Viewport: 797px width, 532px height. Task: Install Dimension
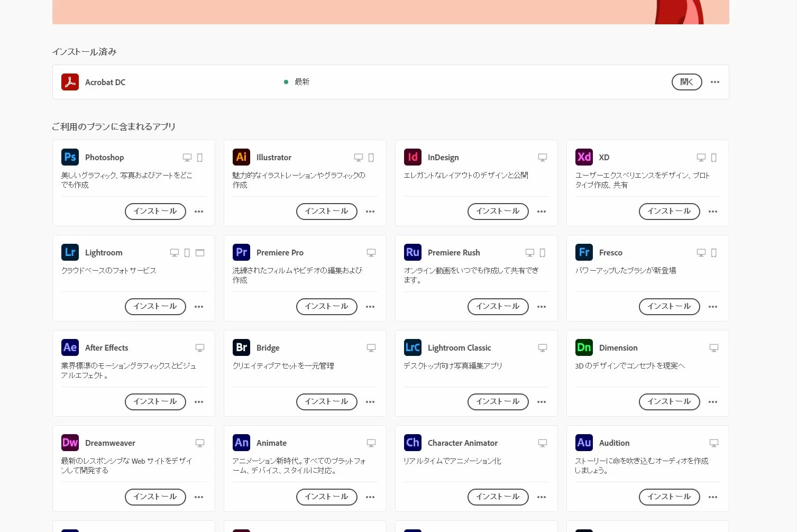(x=670, y=401)
